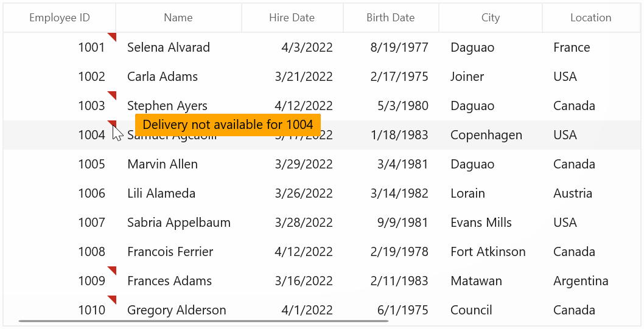Sort by the Name column header
The width and height of the screenshot is (644, 329).
pos(178,18)
